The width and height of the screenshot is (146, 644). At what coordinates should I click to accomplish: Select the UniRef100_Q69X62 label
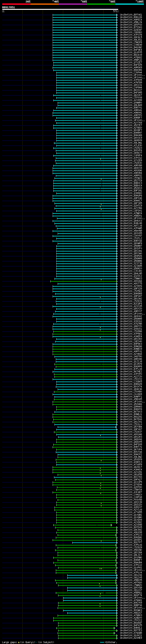click(131, 316)
